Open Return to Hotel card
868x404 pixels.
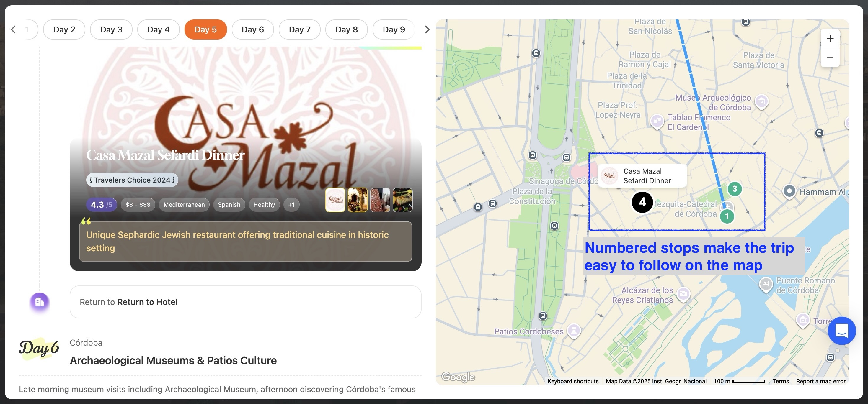tap(245, 302)
